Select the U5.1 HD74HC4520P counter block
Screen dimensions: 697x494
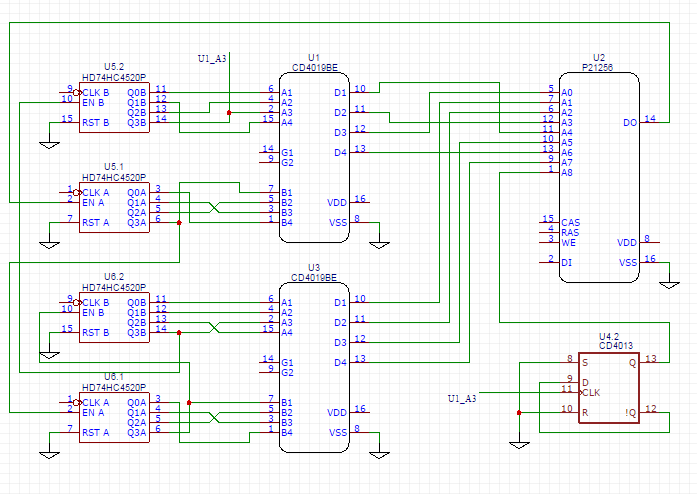[114, 207]
